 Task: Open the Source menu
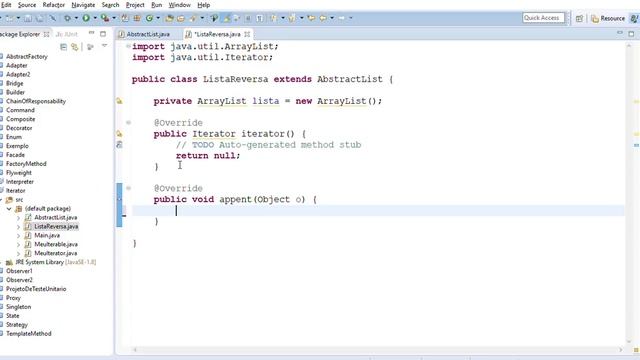tap(27, 5)
